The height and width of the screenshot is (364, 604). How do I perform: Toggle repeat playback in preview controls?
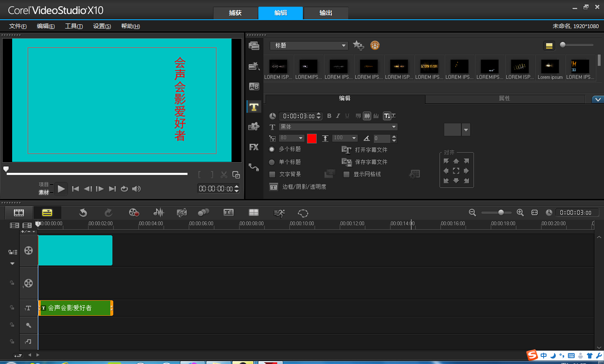tap(124, 189)
